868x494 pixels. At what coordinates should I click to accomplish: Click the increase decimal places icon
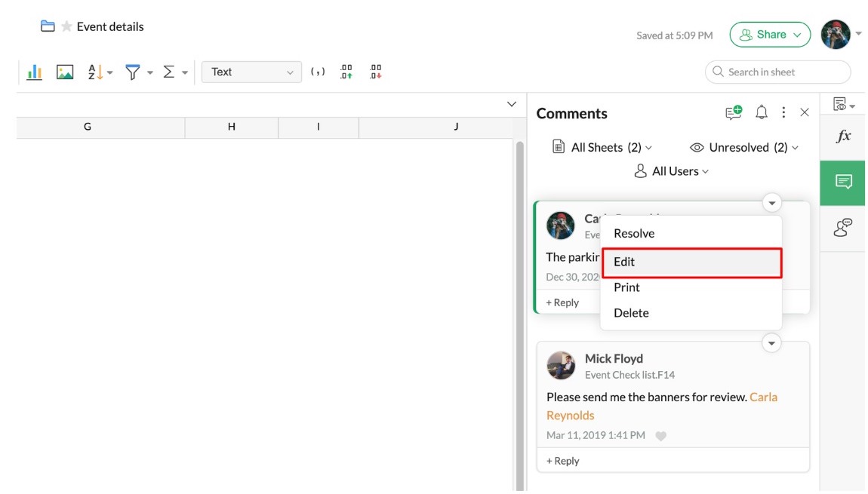346,72
